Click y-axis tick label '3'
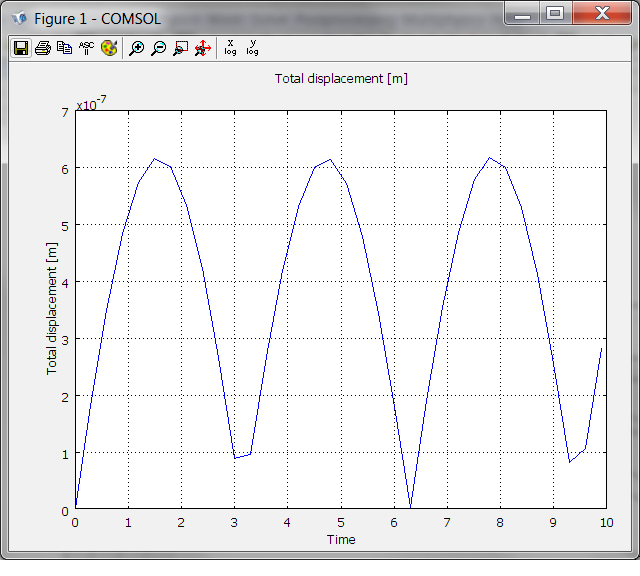640x576 pixels. pyautogui.click(x=65, y=340)
